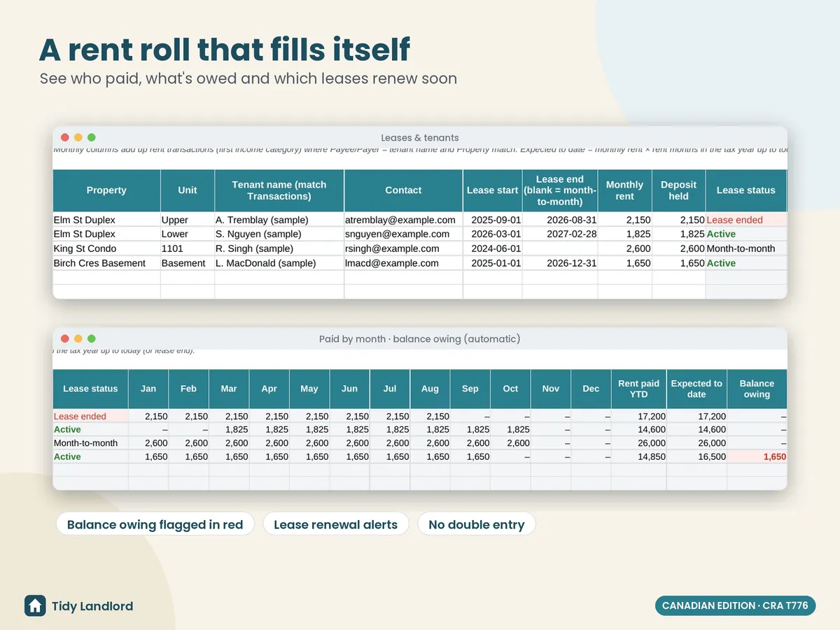Select the Monthly rent column header
840x630 pixels.
click(x=625, y=190)
